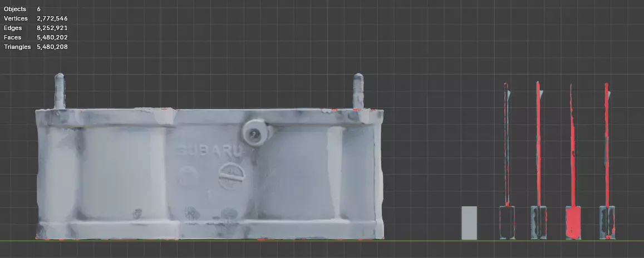Select the tall scanned part with solid red base
The width and height of the screenshot is (644, 258).
coord(573,162)
